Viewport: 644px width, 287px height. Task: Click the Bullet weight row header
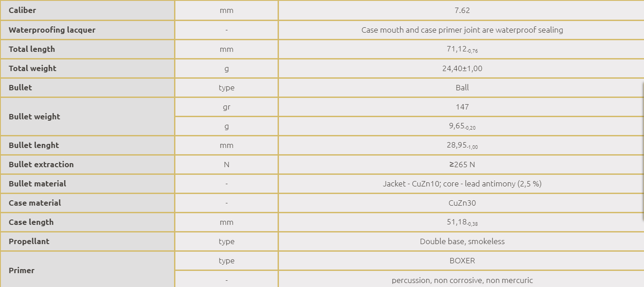[x=34, y=117]
